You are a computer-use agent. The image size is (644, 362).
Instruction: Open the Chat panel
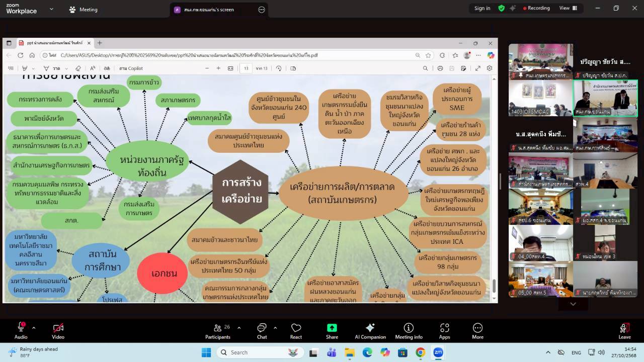click(262, 330)
